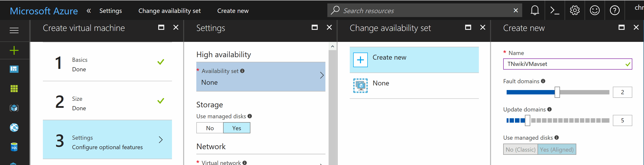Image resolution: width=644 pixels, height=165 pixels.
Task: Open step 1 Basics
Action: (107, 62)
